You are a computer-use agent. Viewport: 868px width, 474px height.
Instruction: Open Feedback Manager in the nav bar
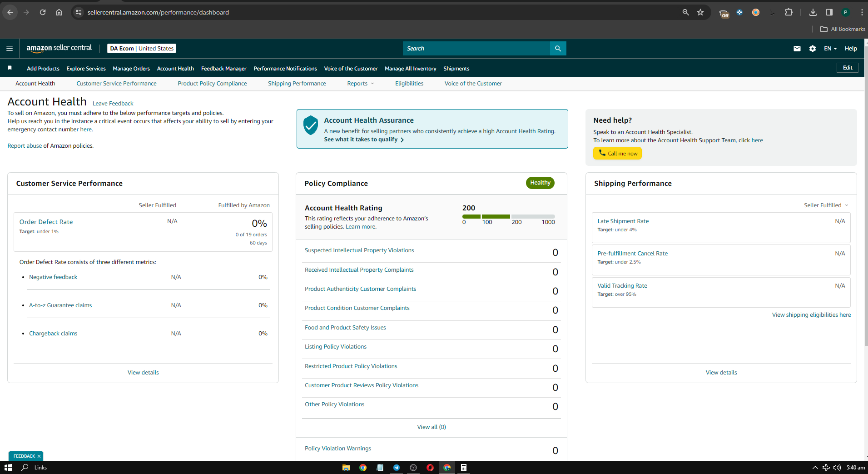click(223, 69)
